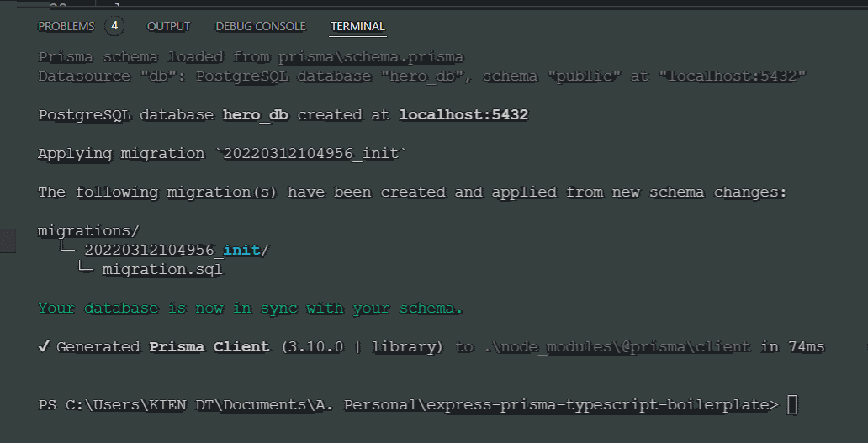This screenshot has width=868, height=443.
Task: Click the bold localhost:5432 after "created at"
Action: [463, 114]
